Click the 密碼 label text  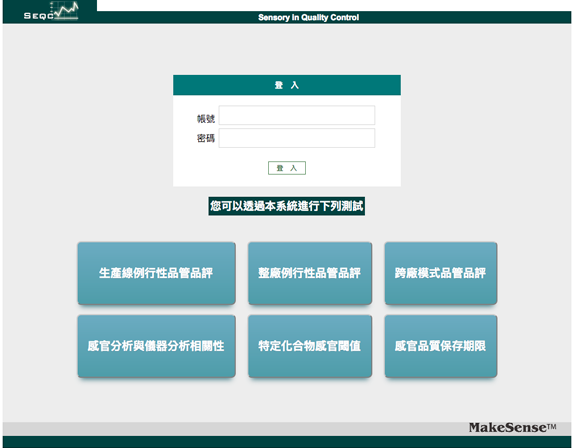click(x=206, y=138)
